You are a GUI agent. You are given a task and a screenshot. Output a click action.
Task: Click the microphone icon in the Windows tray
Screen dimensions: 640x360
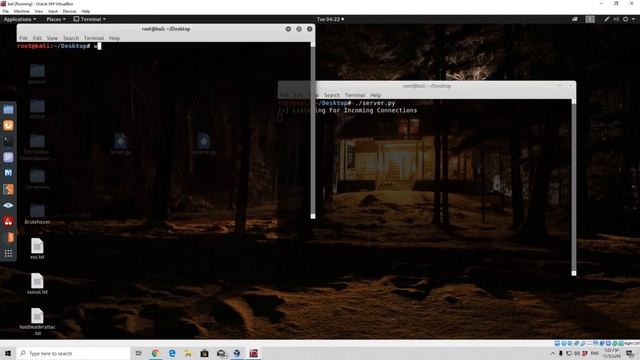pyautogui.click(x=561, y=353)
